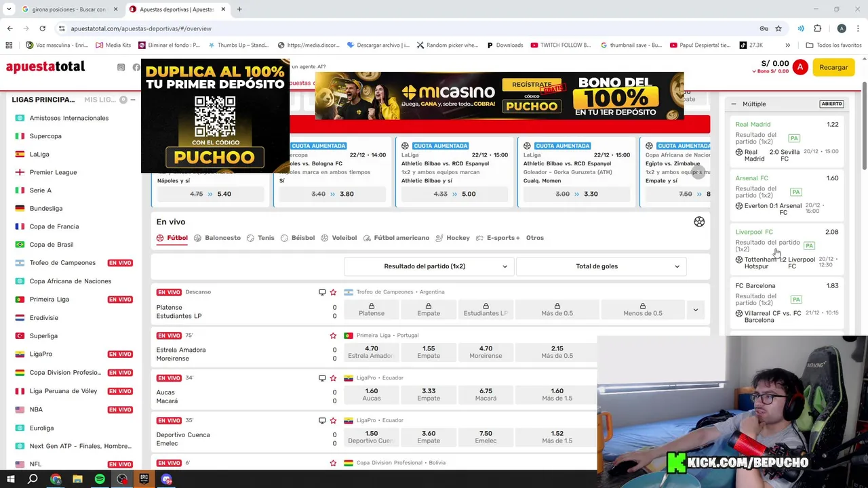Screen dimensions: 868x488
Task: Click the soccer ball icon beside En vivo
Action: click(699, 222)
